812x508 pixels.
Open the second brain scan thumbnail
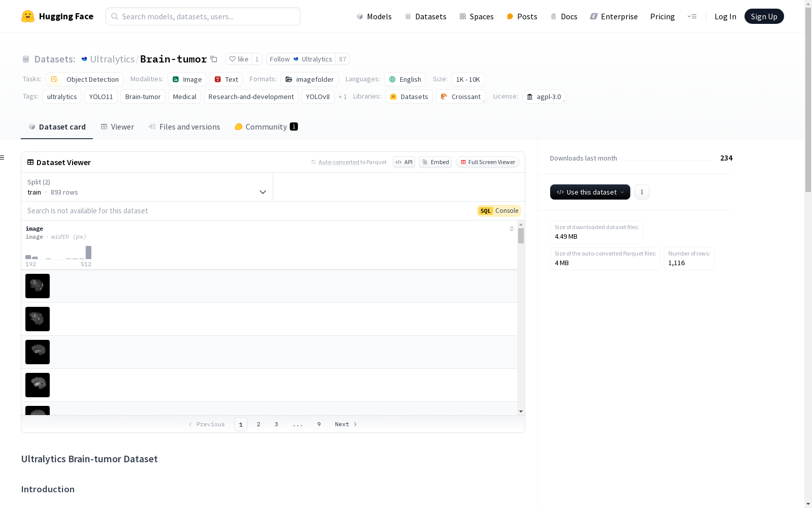[38, 319]
